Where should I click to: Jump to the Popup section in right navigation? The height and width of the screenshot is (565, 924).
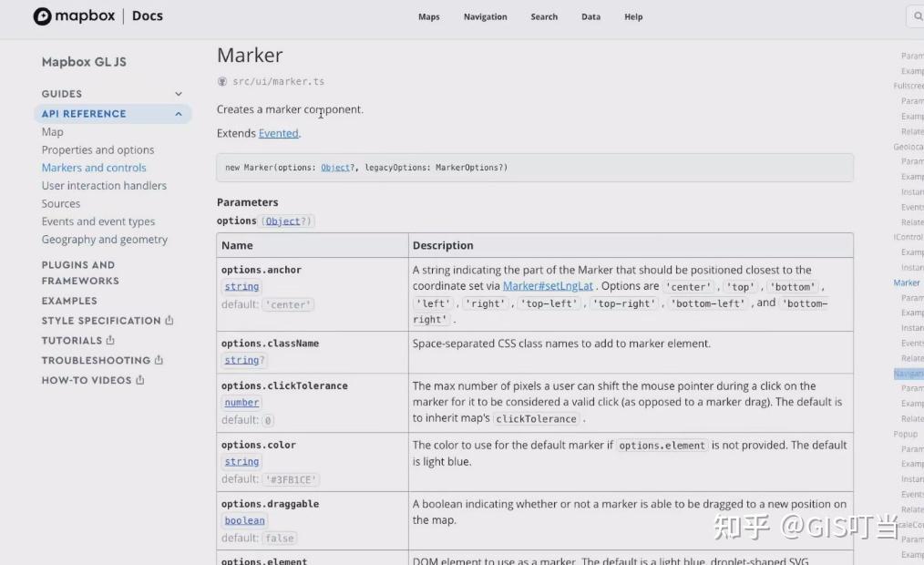tap(905, 434)
